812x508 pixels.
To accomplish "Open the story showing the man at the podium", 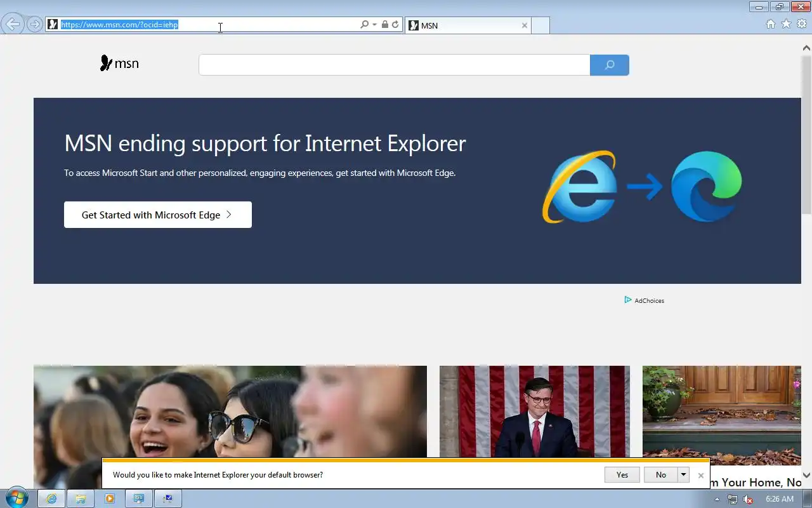I will 535,411.
